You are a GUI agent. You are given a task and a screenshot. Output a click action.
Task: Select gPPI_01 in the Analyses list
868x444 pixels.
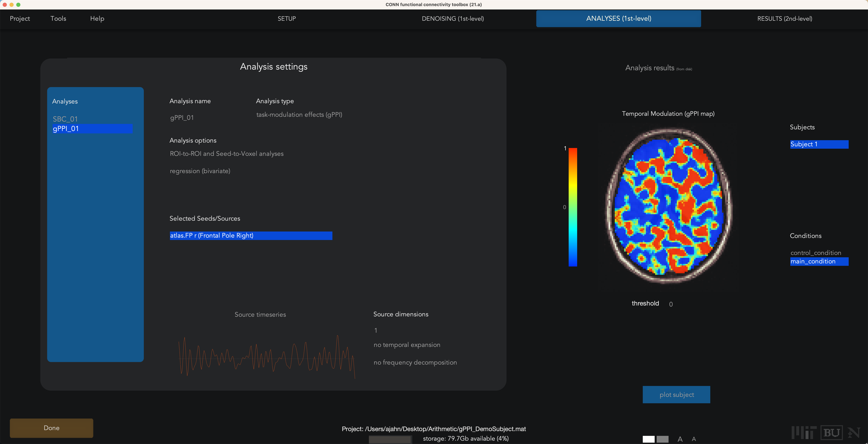92,128
